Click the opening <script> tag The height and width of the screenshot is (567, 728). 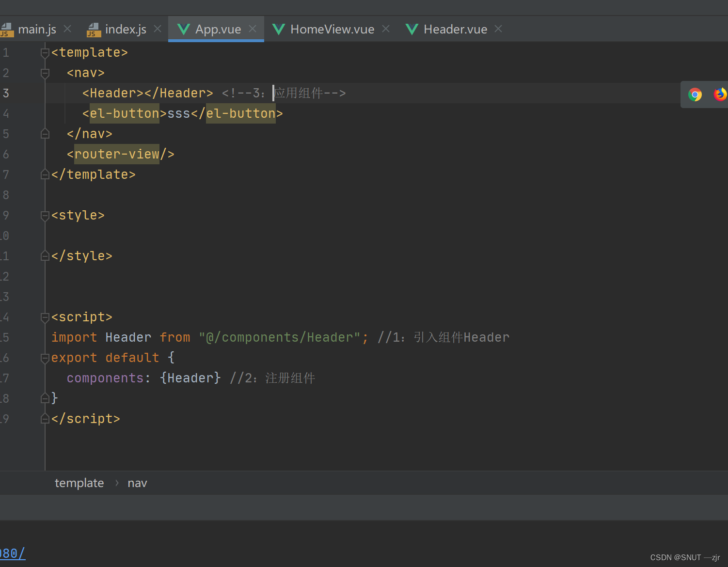[82, 317]
